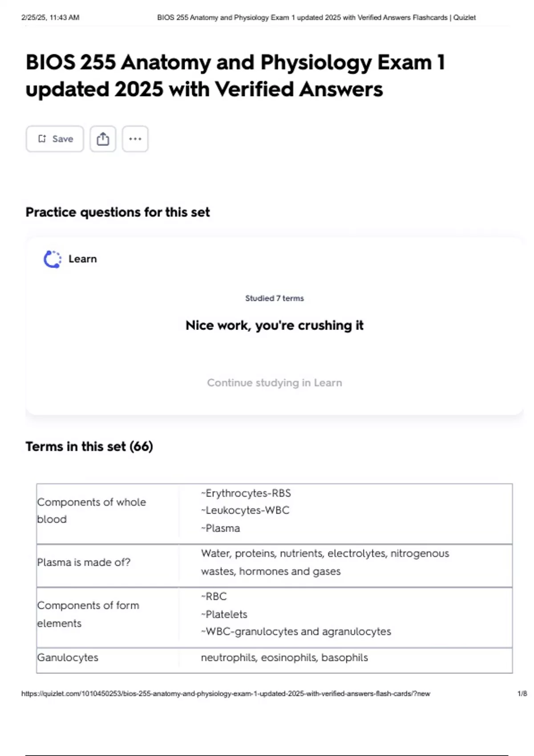Click the BIOS 255 page title
The image size is (534, 756).
(235, 76)
